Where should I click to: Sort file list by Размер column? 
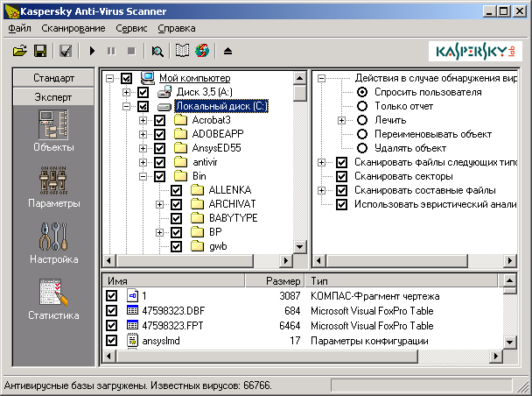click(x=275, y=281)
